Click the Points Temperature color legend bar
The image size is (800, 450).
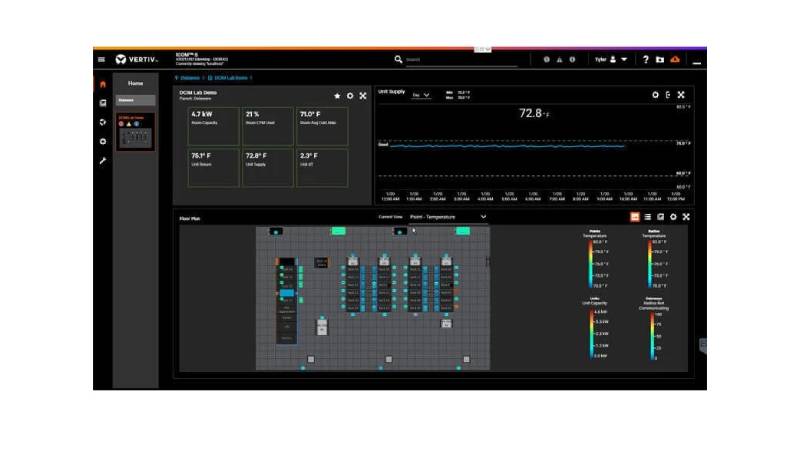[x=591, y=264]
